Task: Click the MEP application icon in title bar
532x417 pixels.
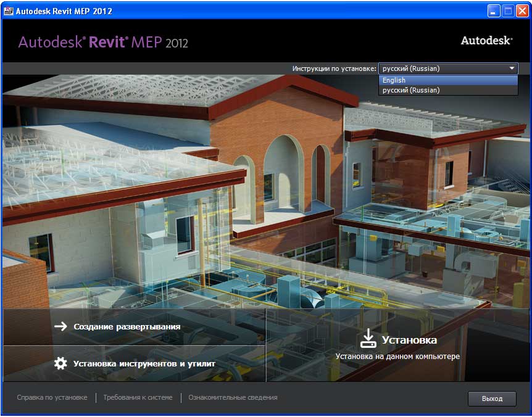Action: click(x=9, y=11)
